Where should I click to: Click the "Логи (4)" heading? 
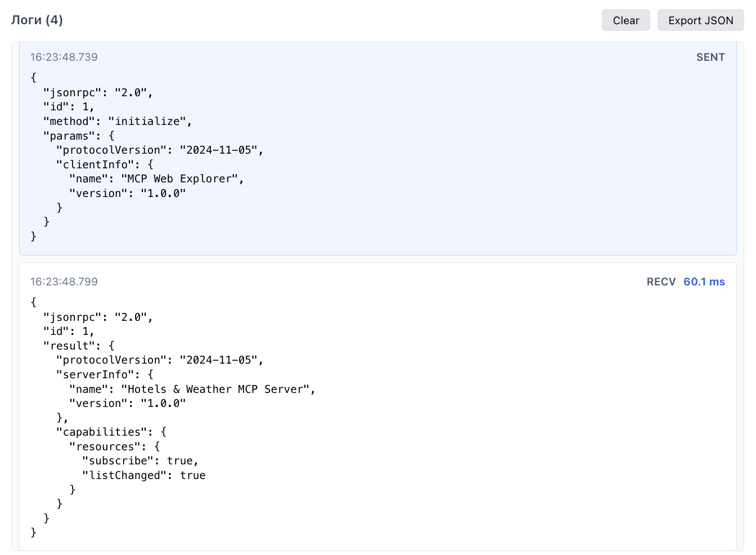coord(37,20)
